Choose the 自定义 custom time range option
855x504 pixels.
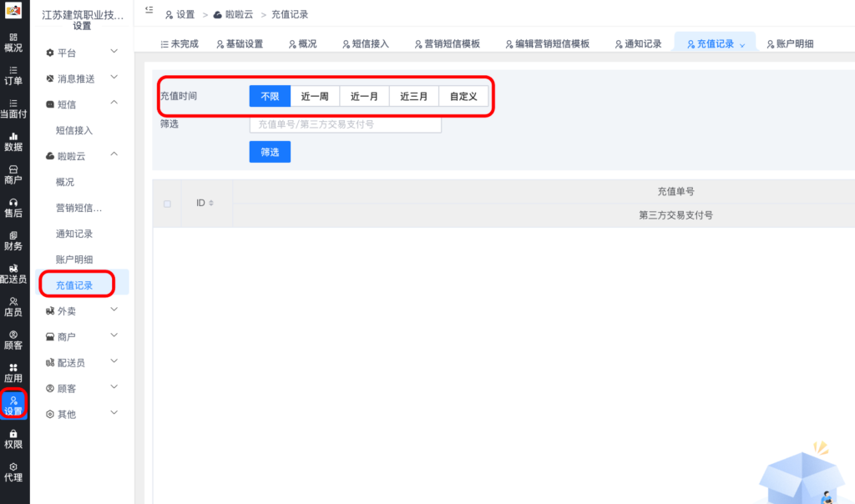tap(463, 95)
